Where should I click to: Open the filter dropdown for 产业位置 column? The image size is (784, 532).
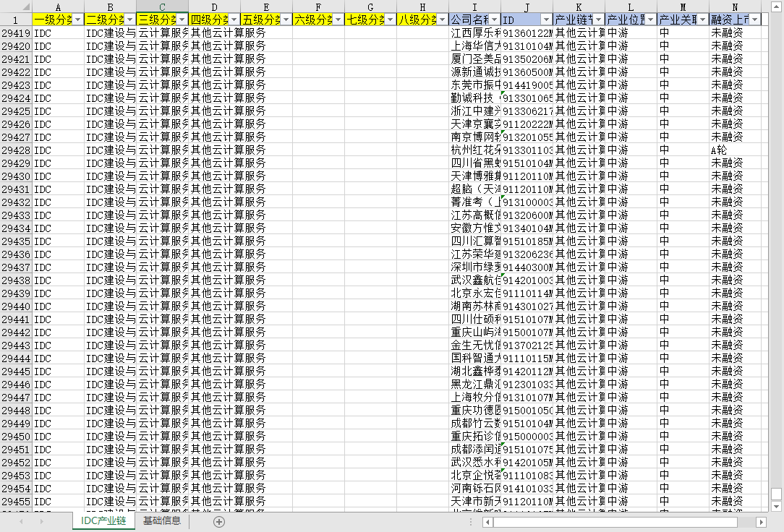click(650, 20)
